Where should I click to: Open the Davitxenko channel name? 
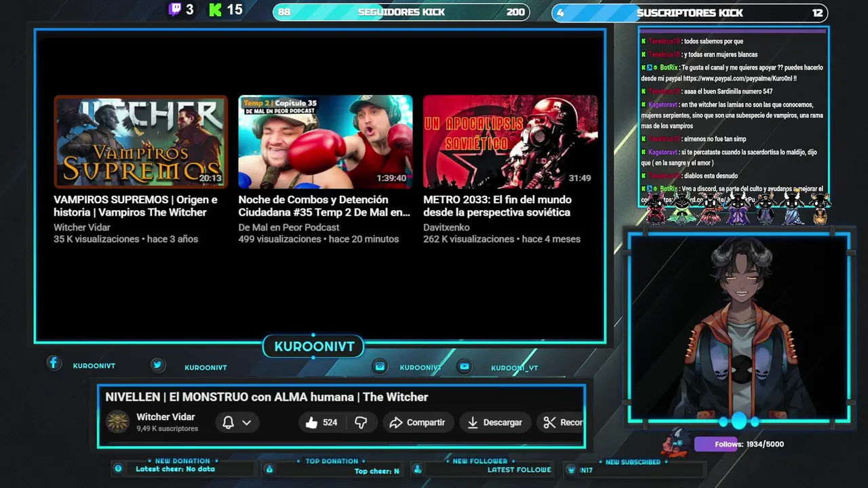(x=446, y=227)
